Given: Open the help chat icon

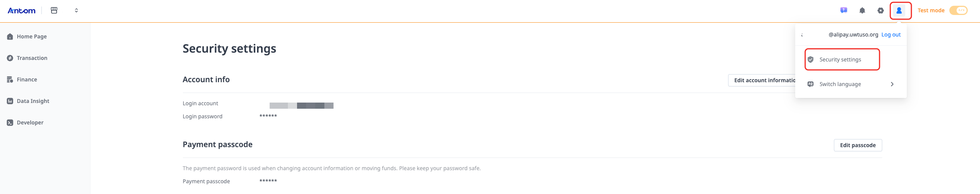Looking at the screenshot, I should pos(844,10).
